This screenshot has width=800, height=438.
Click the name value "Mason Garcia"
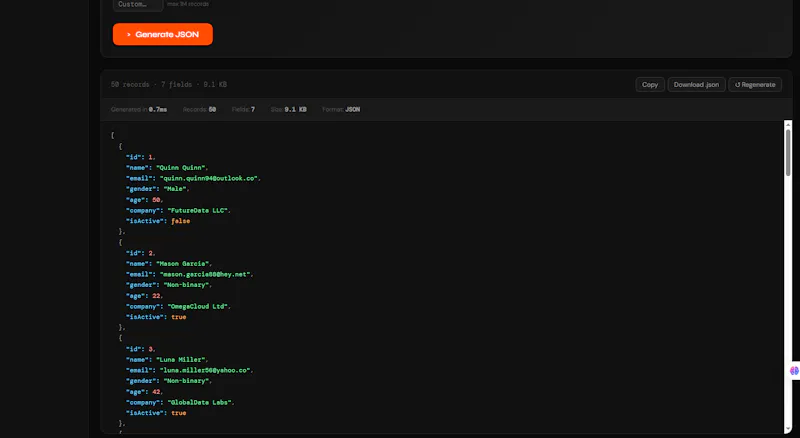click(183, 264)
